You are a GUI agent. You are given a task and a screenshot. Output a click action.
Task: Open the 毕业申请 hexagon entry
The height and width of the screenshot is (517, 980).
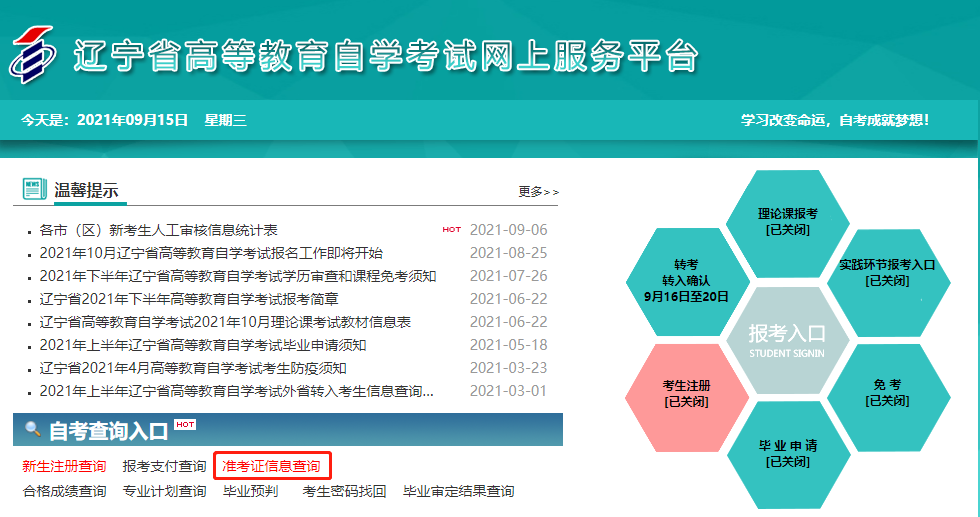coord(787,453)
